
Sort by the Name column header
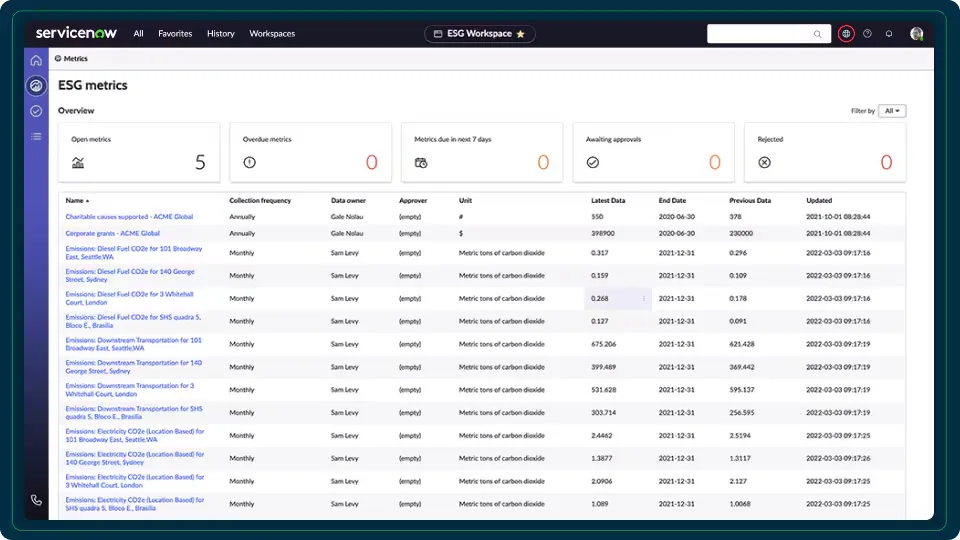tap(75, 201)
